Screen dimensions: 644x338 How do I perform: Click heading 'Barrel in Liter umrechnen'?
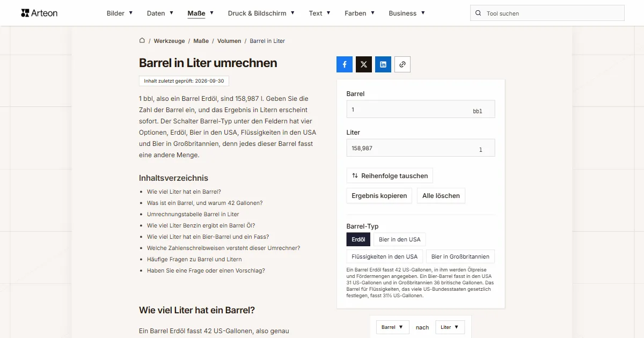(x=208, y=63)
